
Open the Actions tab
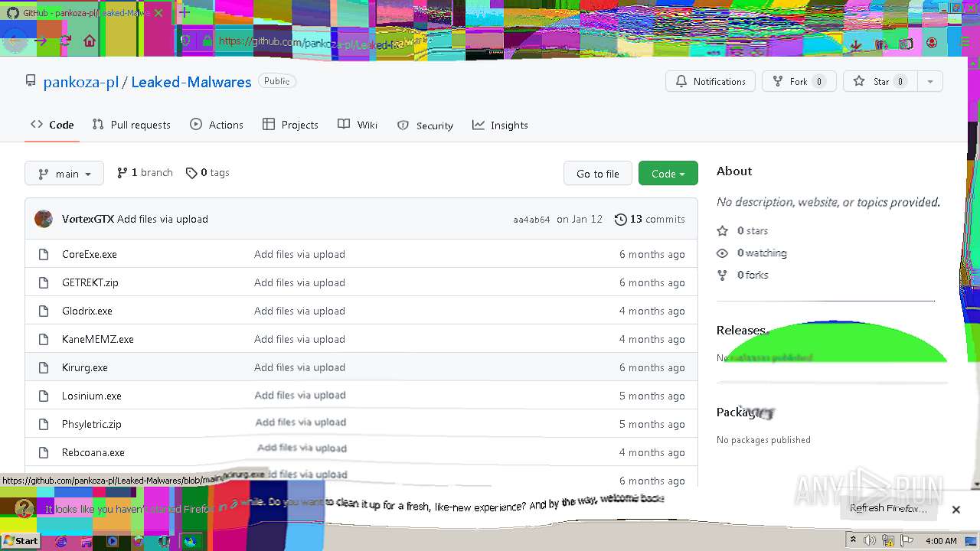(x=217, y=125)
